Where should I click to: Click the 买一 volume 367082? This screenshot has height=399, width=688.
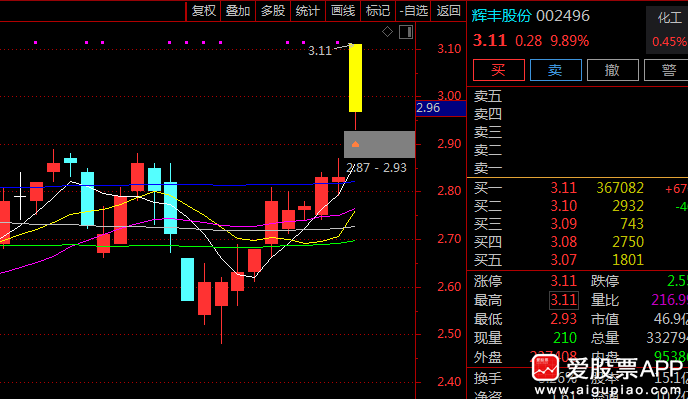tap(620, 188)
